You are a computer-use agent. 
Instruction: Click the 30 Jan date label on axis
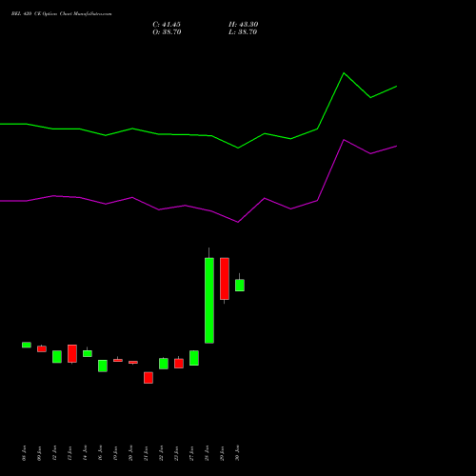click(237, 453)
